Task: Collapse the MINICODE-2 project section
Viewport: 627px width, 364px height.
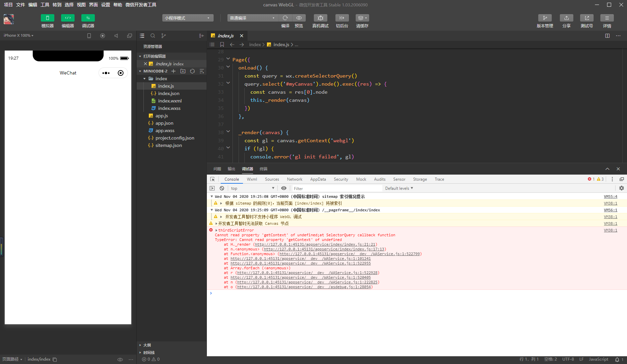Action: point(153,71)
